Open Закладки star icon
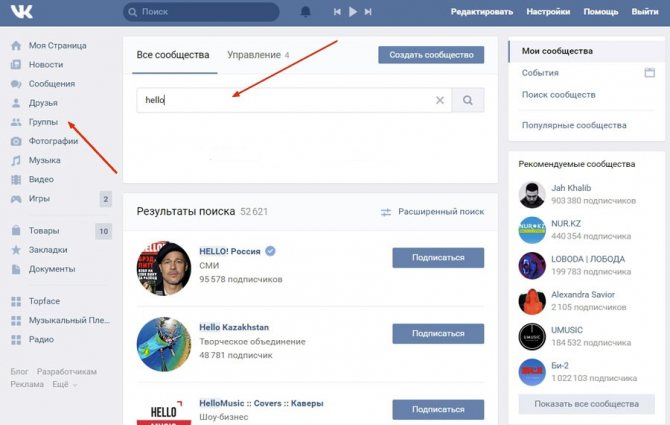This screenshot has height=425, width=670. 16,250
